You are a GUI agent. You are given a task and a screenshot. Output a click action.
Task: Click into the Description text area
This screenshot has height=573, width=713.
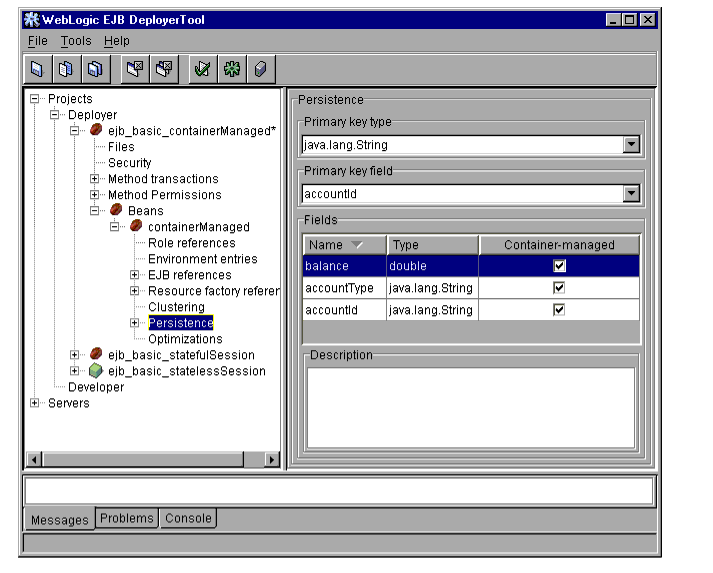(471, 408)
